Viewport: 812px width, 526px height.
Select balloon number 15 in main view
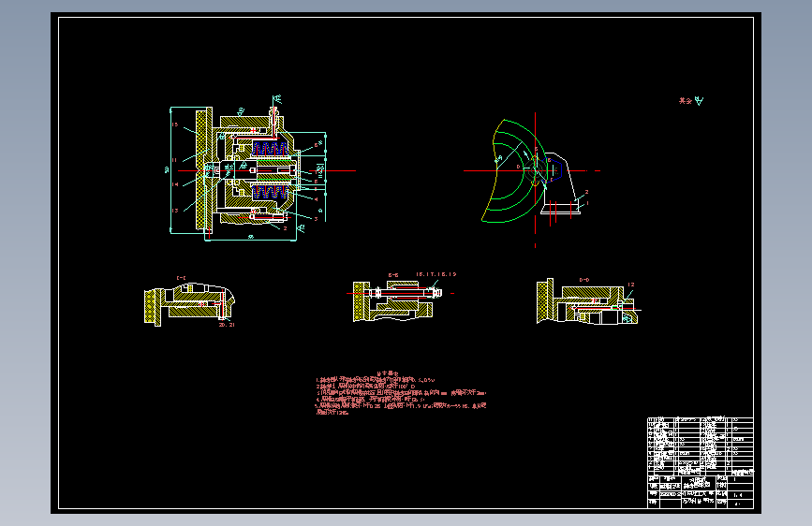coord(175,124)
